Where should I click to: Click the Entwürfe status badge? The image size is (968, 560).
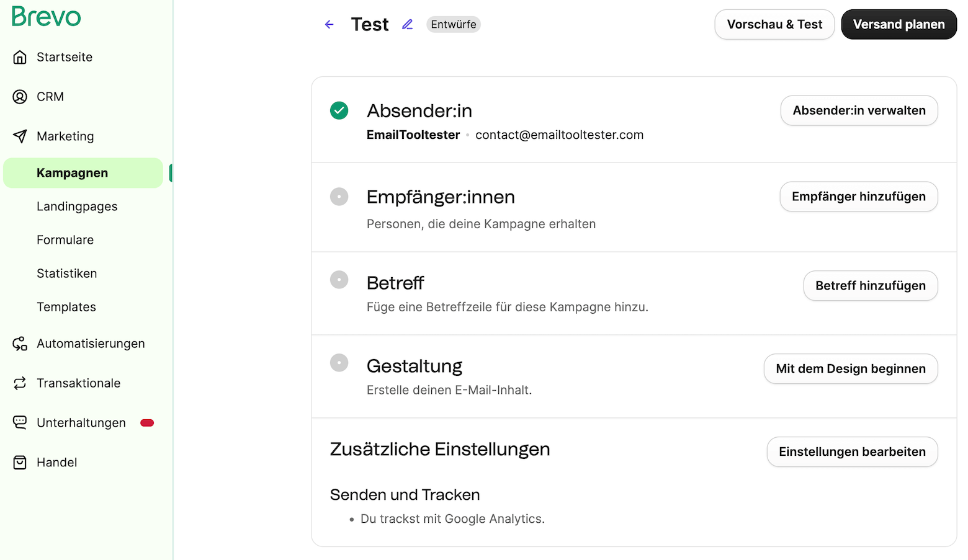454,25
